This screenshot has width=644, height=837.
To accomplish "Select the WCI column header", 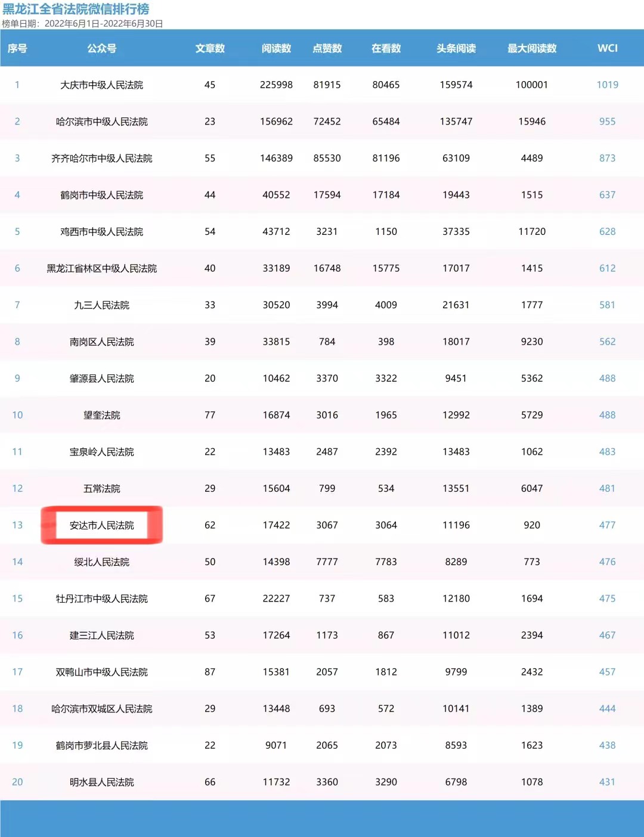I will (x=608, y=48).
